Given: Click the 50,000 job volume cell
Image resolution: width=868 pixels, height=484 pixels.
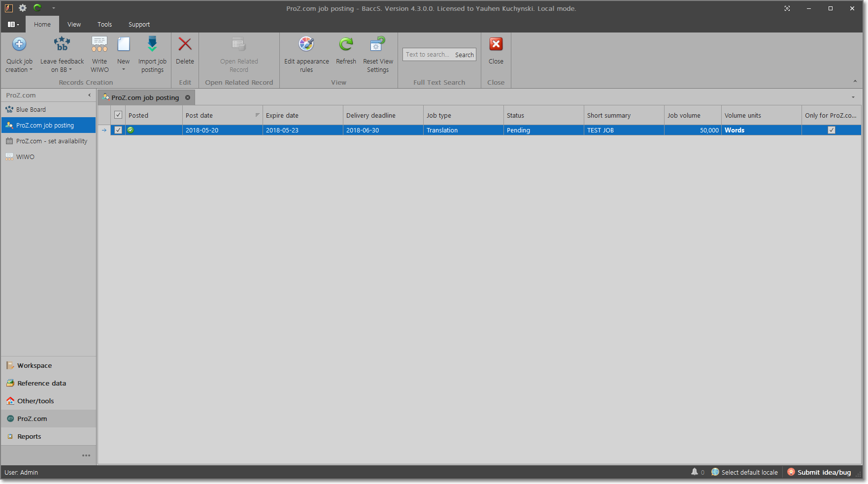Looking at the screenshot, I should click(x=693, y=130).
